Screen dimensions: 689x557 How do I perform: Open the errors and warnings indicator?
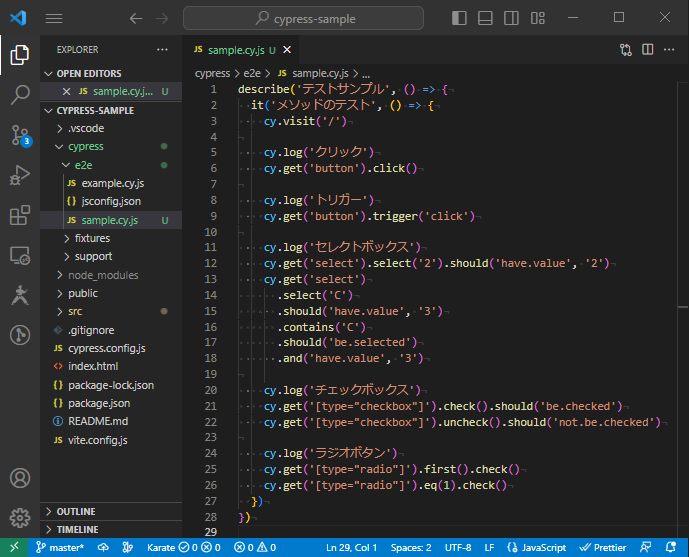tap(255, 547)
